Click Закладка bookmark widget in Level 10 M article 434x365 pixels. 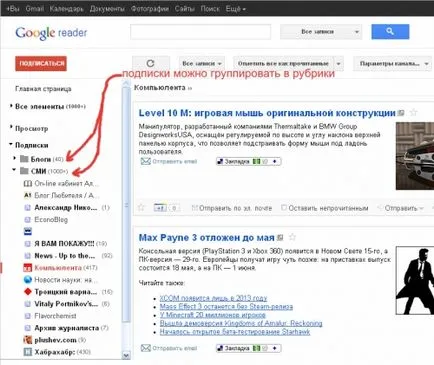click(x=248, y=161)
